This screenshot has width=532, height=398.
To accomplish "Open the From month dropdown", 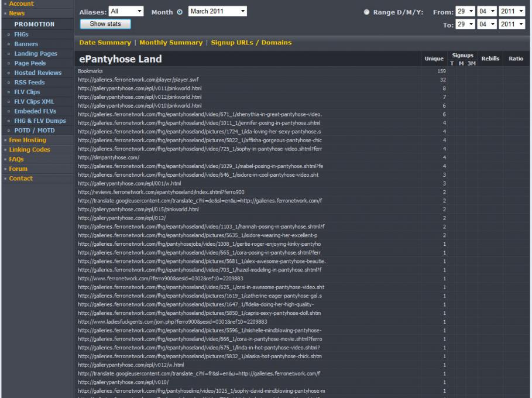I will [487, 11].
